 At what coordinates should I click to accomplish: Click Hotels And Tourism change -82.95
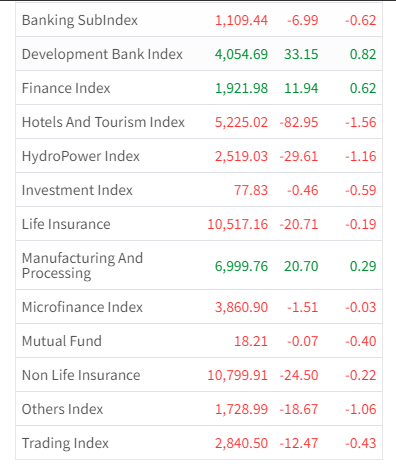click(299, 122)
